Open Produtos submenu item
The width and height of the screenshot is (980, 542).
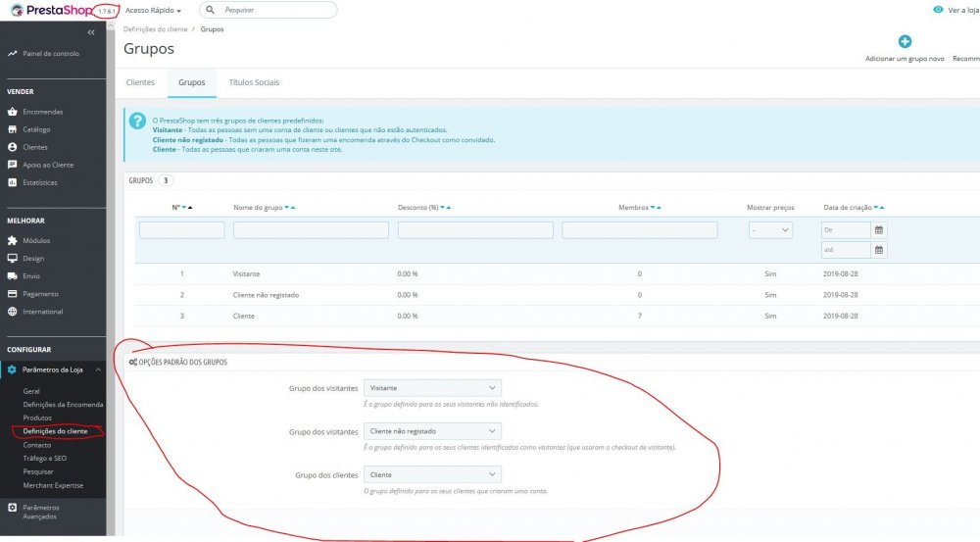(x=37, y=418)
